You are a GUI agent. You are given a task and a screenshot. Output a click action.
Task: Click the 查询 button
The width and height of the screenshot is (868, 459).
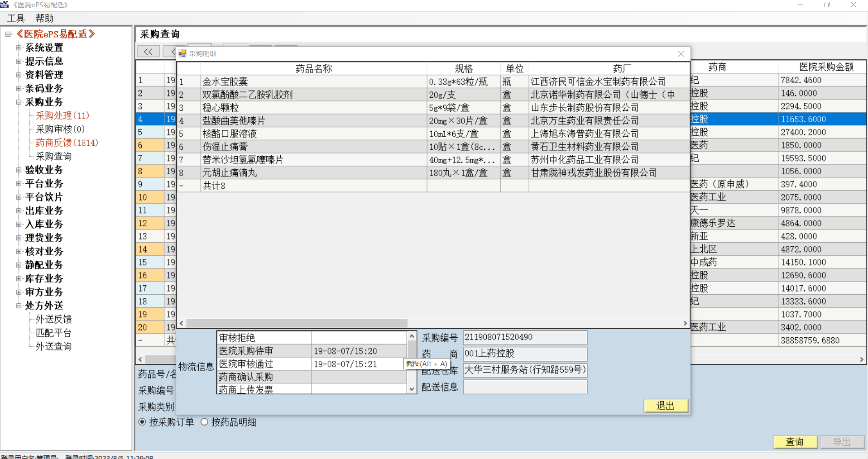795,442
